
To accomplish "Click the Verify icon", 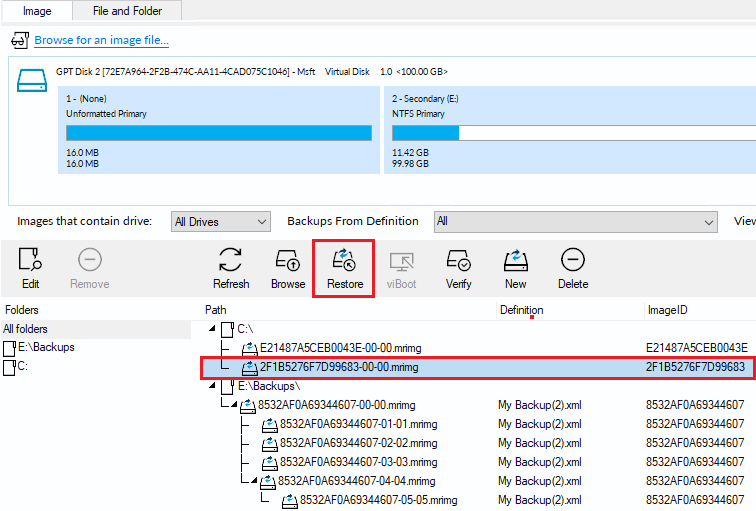I will click(x=458, y=261).
